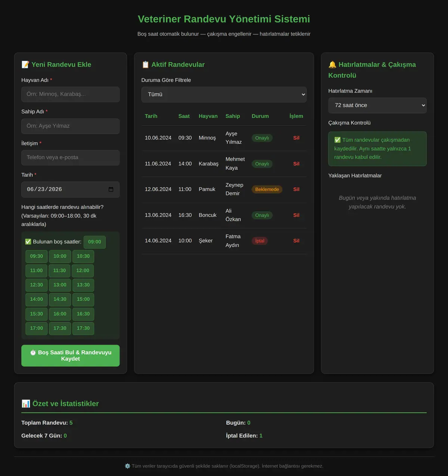448x476 pixels.
Task: Click Boş Saati Bul & Randevuyu Kaydet button
Action: pos(71,356)
